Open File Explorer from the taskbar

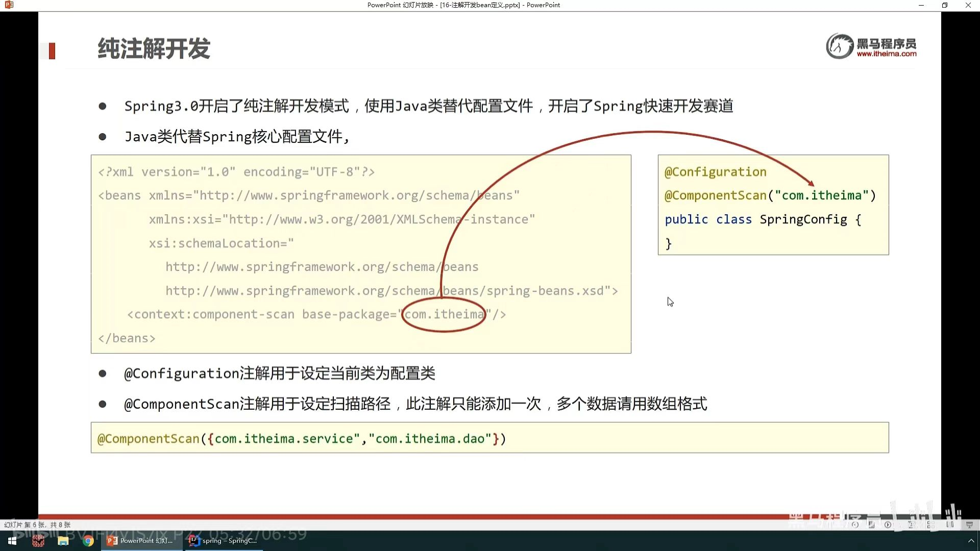[63, 541]
